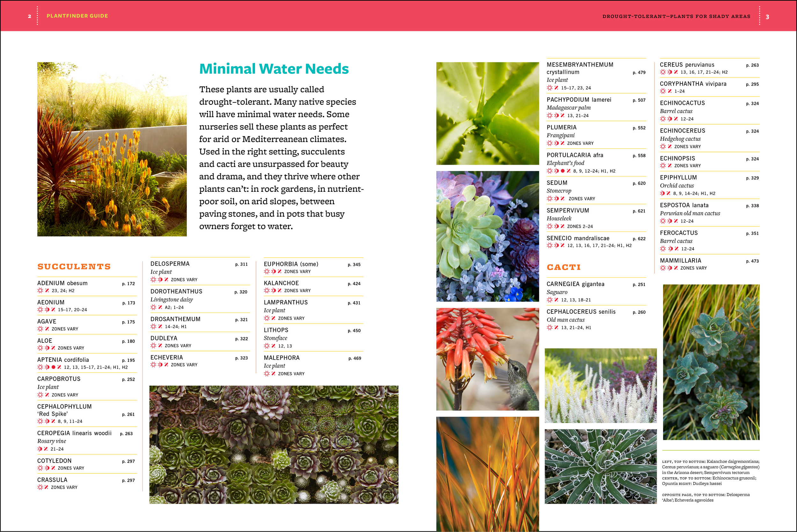Click the full sun icon under DOROTHEANTHUS
Image resolution: width=797 pixels, height=532 pixels.
pyautogui.click(x=153, y=307)
